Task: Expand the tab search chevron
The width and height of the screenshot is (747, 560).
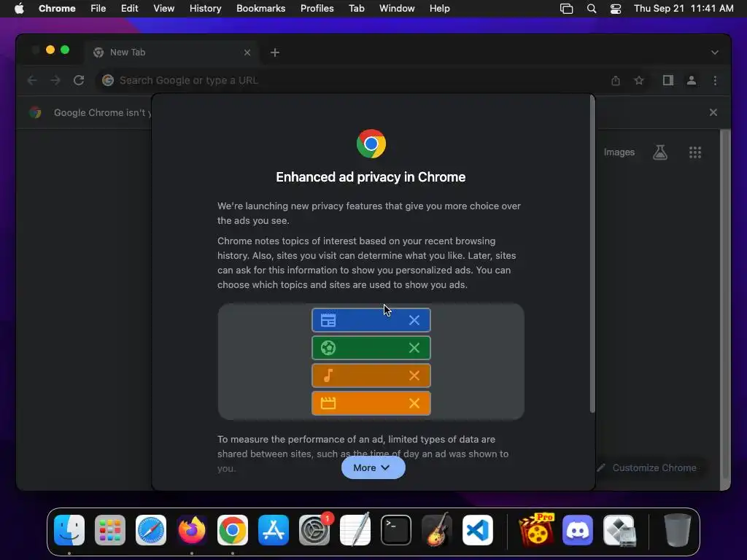Action: [715, 52]
